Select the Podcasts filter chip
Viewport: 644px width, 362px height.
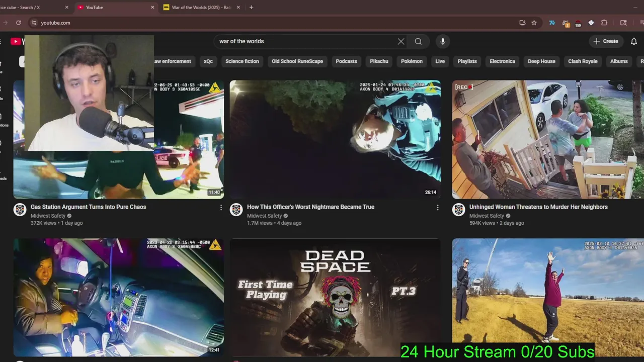click(x=347, y=61)
